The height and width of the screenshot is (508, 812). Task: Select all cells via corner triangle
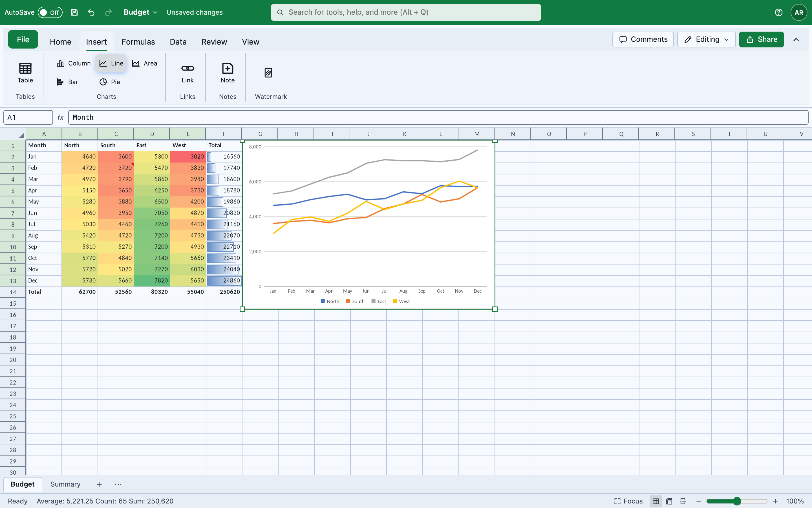click(21, 135)
